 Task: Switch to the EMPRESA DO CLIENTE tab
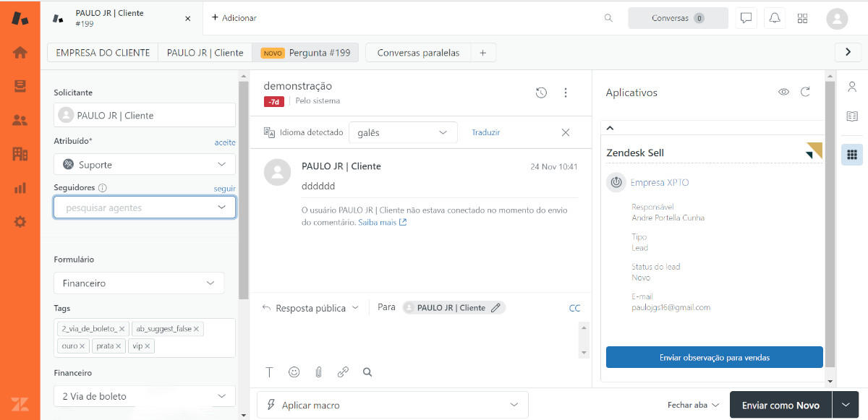(x=102, y=52)
